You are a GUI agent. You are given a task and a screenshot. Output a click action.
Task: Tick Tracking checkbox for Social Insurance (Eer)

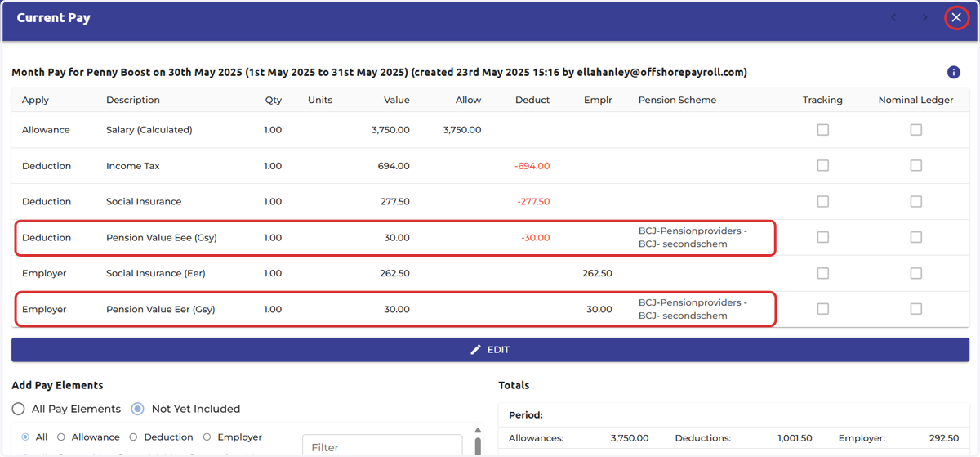pyautogui.click(x=822, y=273)
